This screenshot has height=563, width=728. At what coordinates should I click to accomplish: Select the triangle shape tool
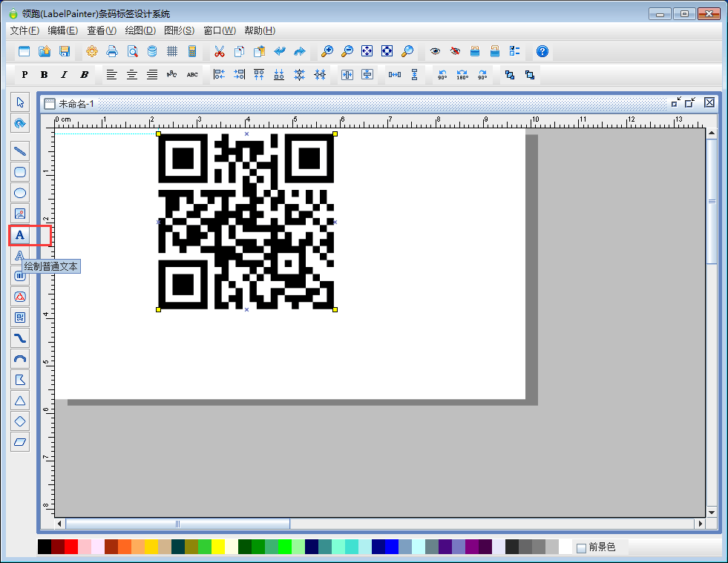tap(20, 401)
